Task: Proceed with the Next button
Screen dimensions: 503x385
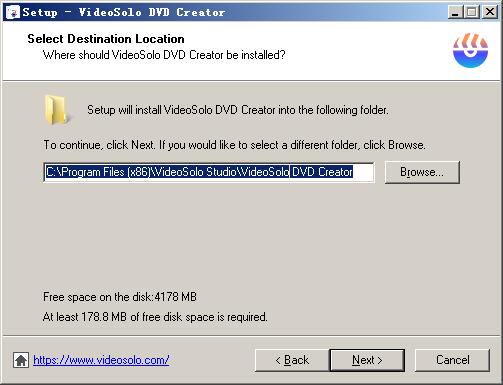Action: click(367, 360)
